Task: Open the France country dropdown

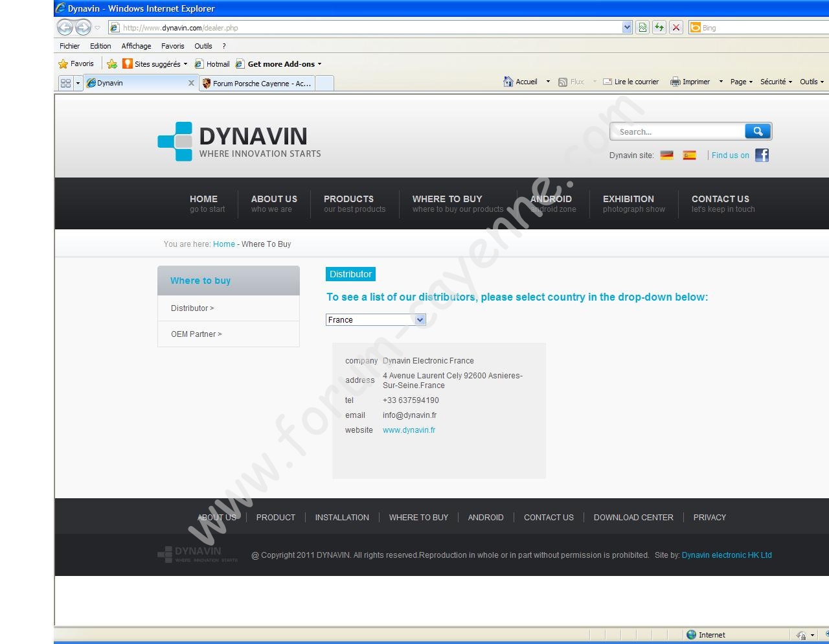Action: click(x=376, y=319)
